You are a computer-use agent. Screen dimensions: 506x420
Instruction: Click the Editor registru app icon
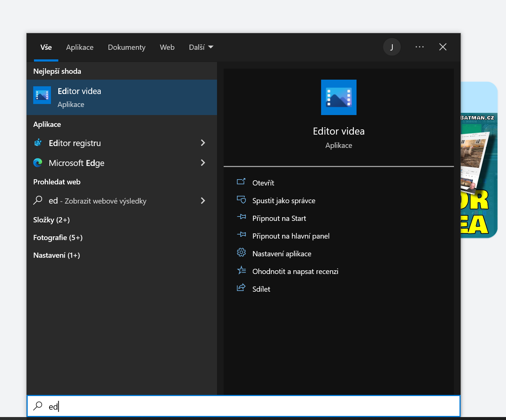[x=38, y=143]
